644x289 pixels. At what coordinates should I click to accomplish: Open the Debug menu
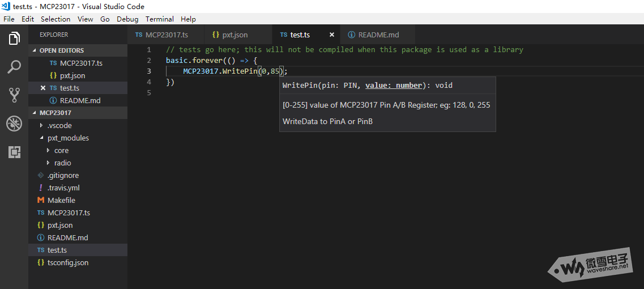128,19
